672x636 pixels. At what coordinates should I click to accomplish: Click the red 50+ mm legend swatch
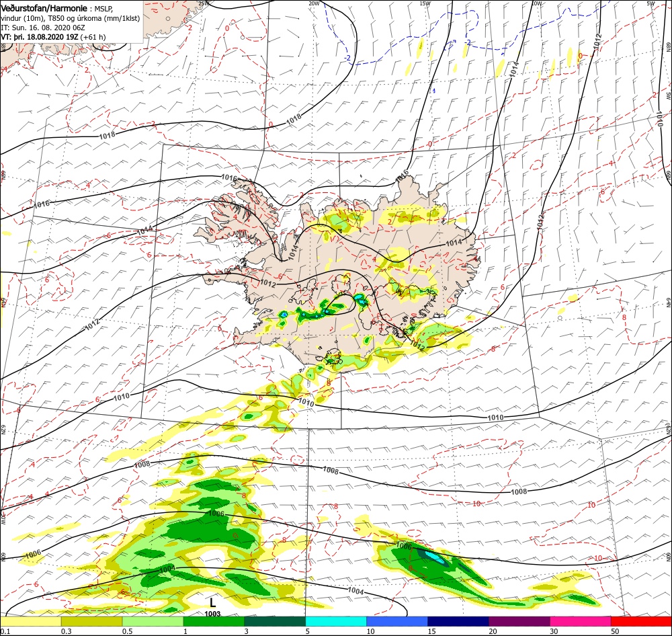[641, 622]
